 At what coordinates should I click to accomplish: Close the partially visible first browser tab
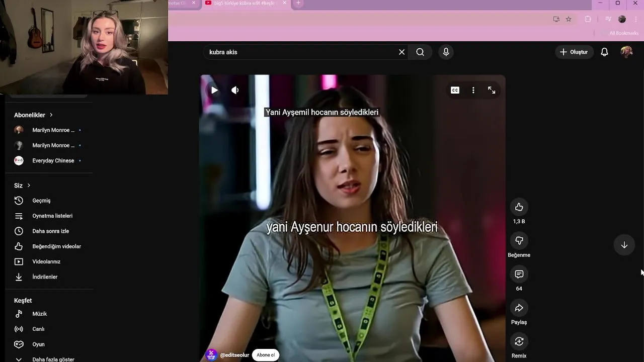click(194, 3)
